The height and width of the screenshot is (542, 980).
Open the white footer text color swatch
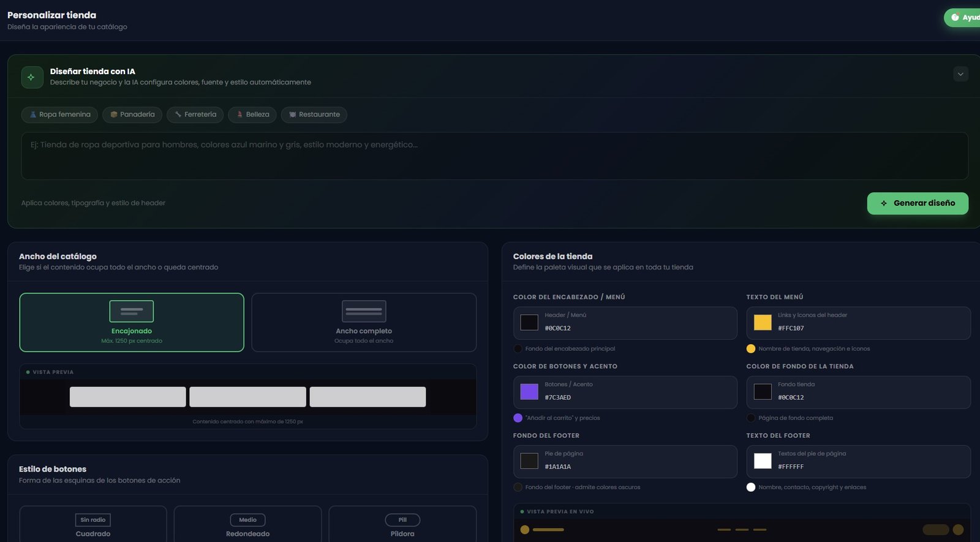point(763,461)
